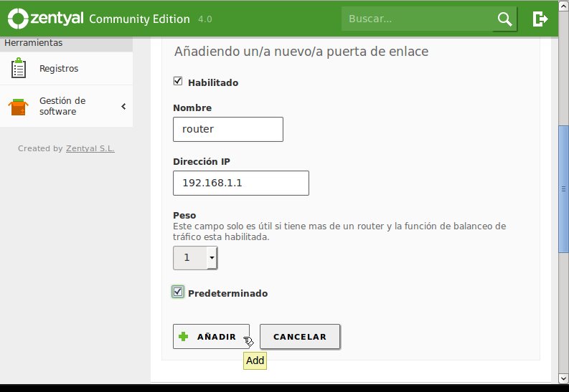The height and width of the screenshot is (392, 569).
Task: Click the Community Edition title text
Action: 139,19
